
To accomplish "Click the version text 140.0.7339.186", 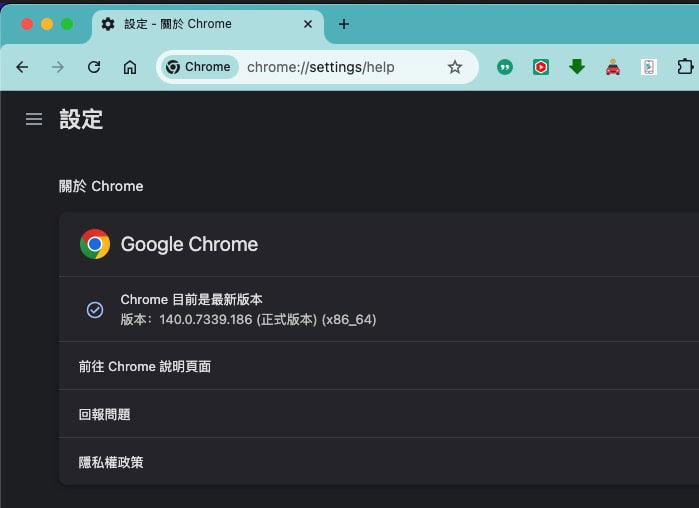I will coord(206,320).
